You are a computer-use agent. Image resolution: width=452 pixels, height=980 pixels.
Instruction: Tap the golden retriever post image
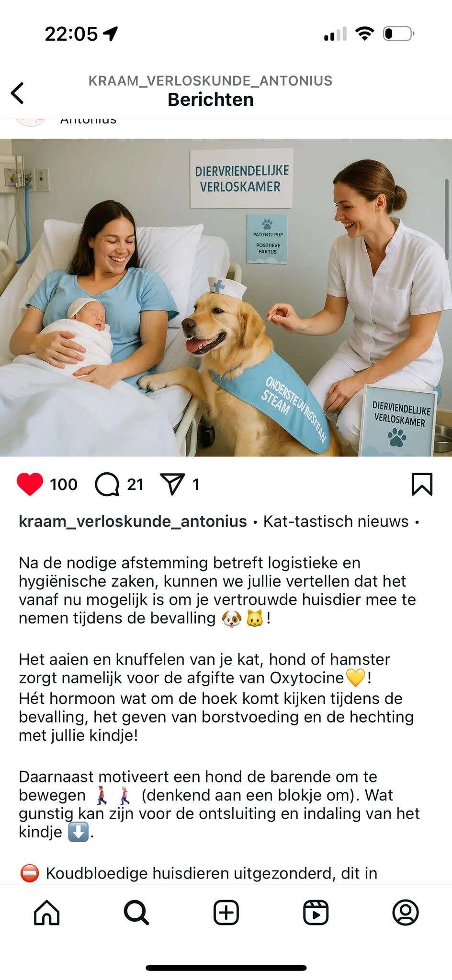[x=226, y=298]
